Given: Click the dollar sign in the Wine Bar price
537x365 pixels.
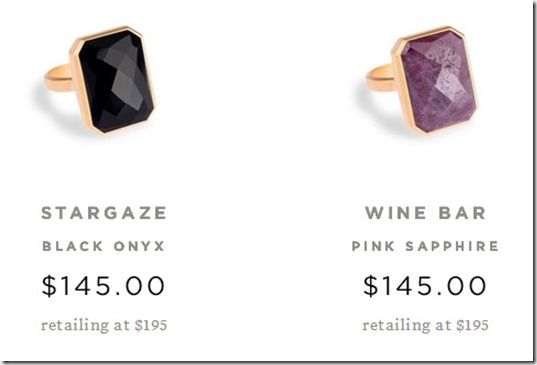Looking at the screenshot, I should [x=371, y=285].
